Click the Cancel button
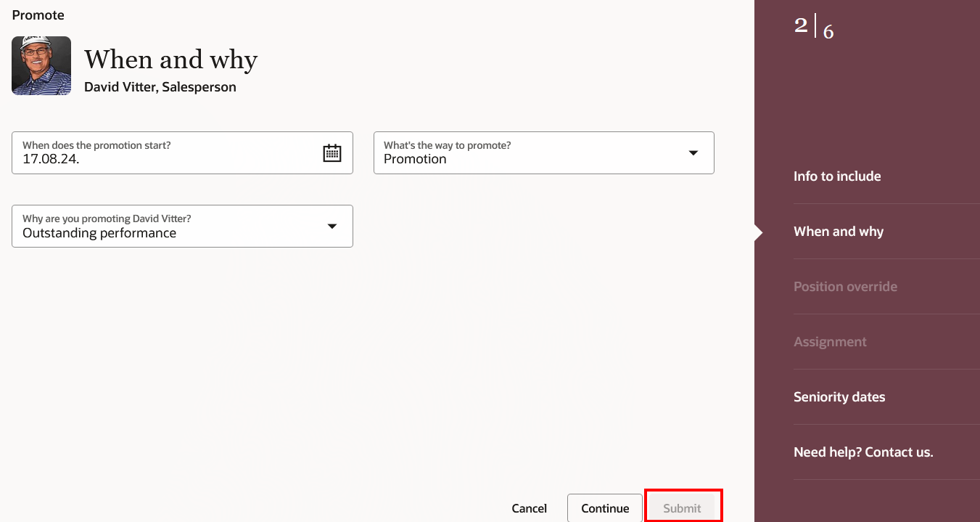The image size is (980, 522). 530,508
